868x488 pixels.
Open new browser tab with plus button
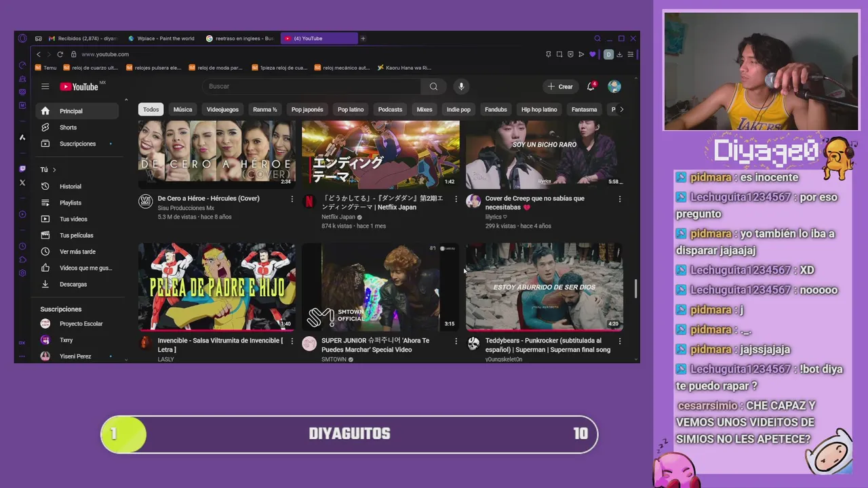point(363,39)
